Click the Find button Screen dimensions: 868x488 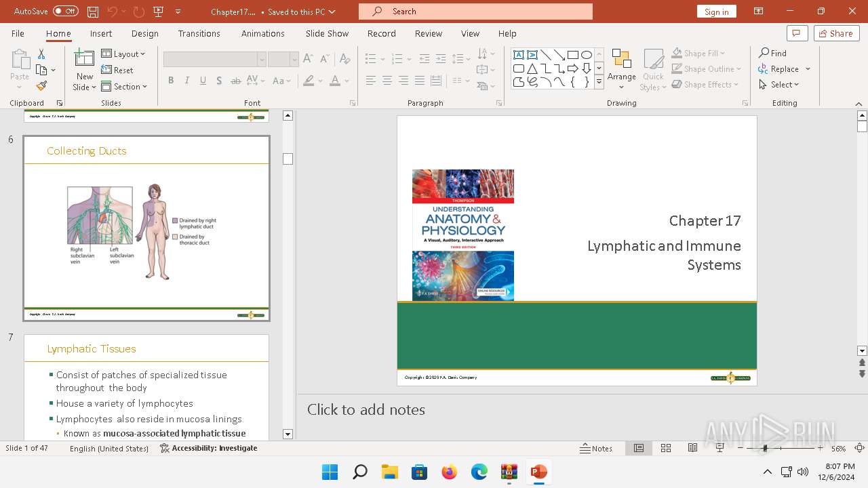(773, 53)
